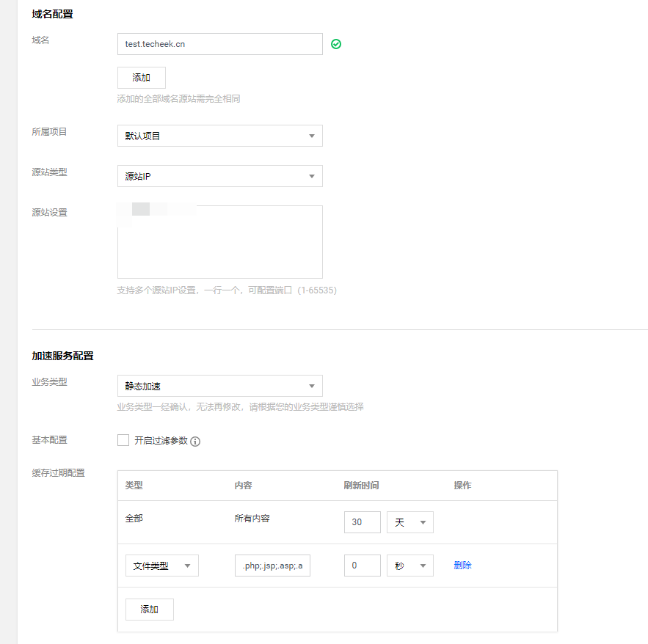648x644 pixels.
Task: Click inside the 源站设置 text area
Action: tap(219, 242)
